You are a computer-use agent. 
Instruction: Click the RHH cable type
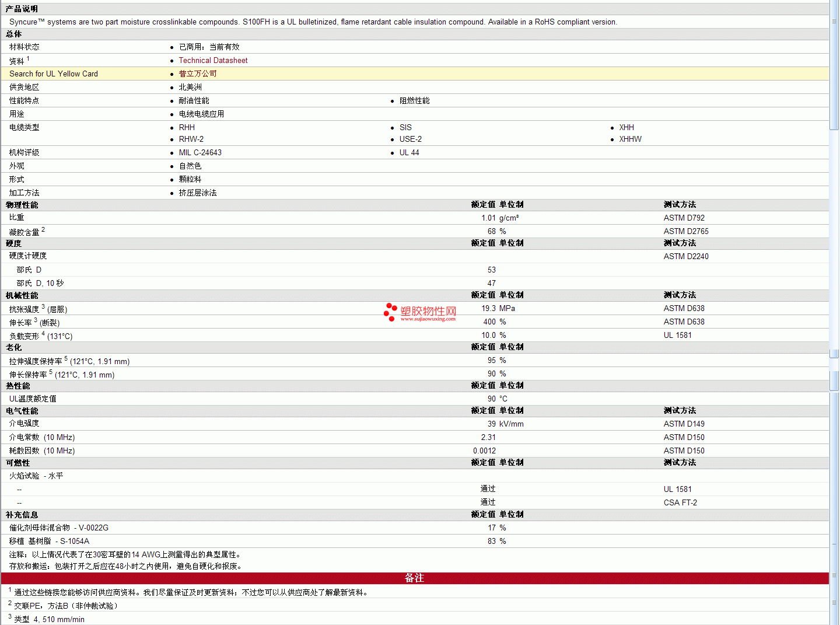(187, 127)
